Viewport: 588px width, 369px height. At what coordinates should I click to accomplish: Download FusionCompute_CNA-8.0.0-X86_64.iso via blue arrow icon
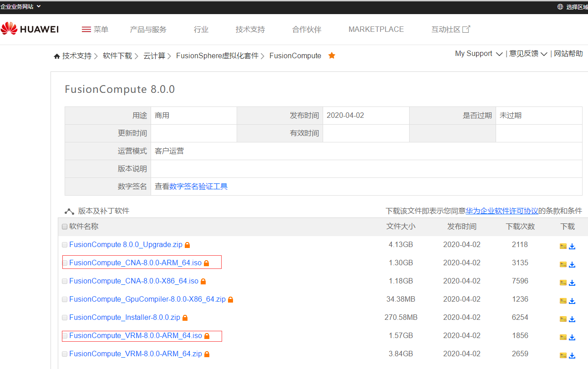click(x=572, y=283)
